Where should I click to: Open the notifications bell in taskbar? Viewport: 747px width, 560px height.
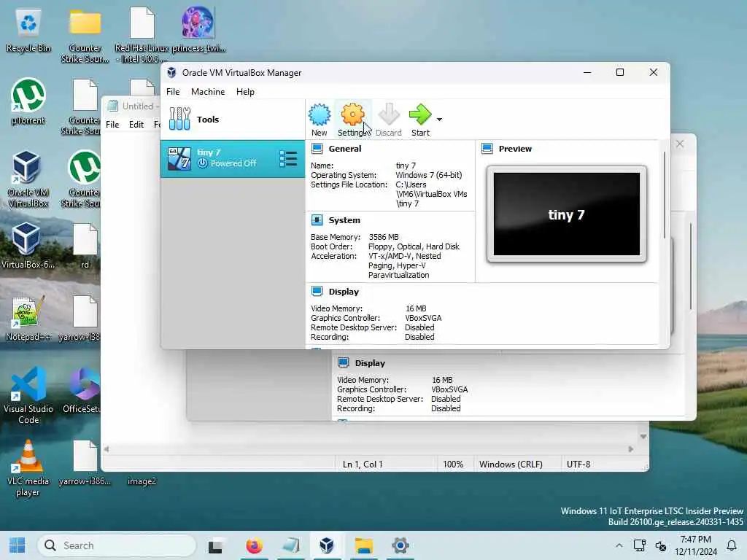(x=732, y=545)
